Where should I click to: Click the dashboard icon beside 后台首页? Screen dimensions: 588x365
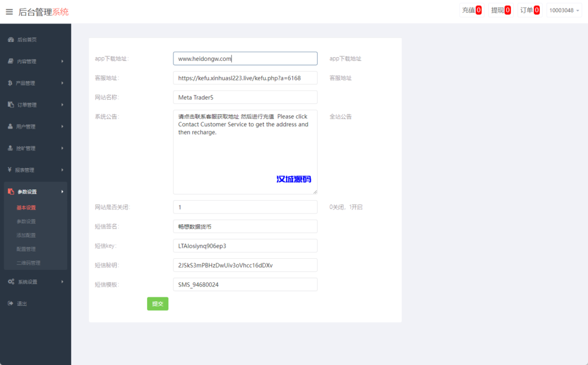(x=10, y=40)
